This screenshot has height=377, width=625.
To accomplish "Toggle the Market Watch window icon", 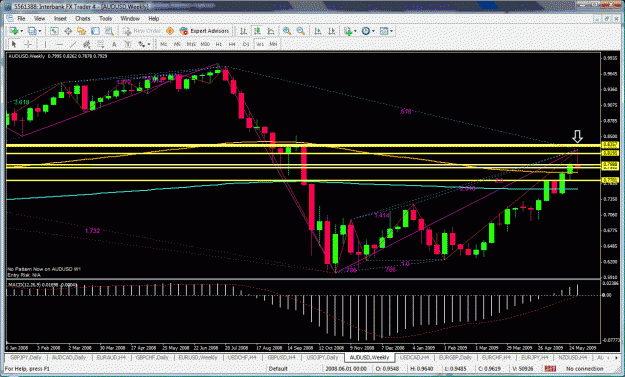I will point(54,31).
